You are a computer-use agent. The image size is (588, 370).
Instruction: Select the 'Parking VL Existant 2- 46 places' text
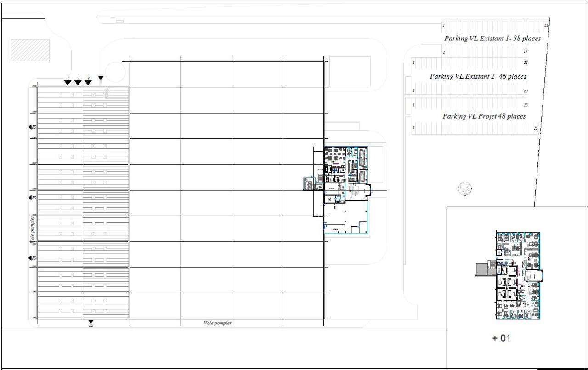(x=478, y=76)
